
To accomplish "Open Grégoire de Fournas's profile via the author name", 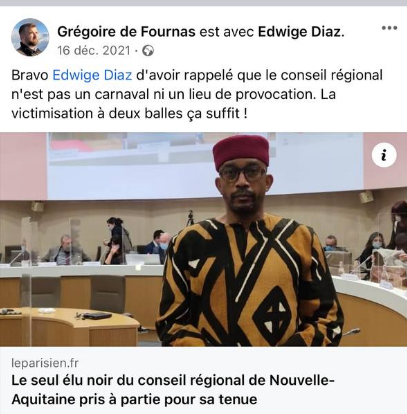I will point(126,32).
